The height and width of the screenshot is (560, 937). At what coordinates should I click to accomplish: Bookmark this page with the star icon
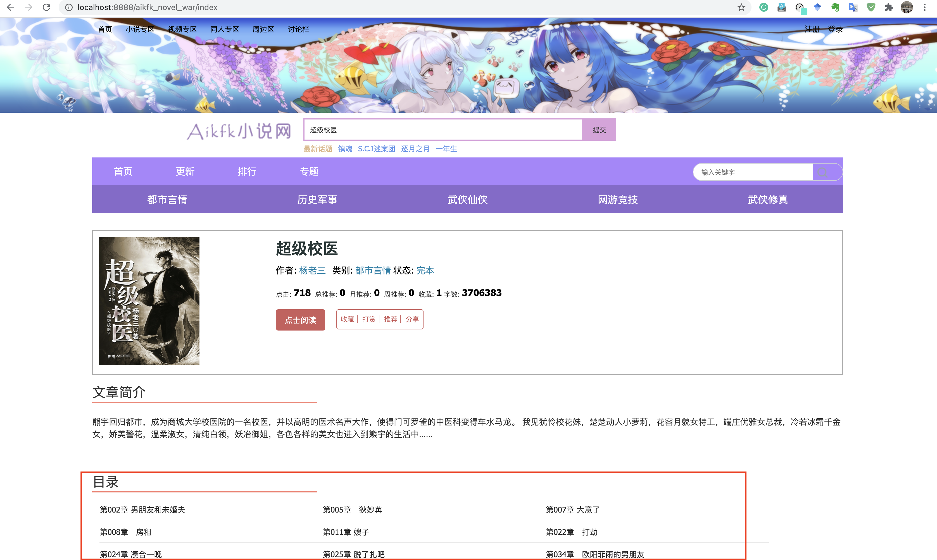point(741,7)
